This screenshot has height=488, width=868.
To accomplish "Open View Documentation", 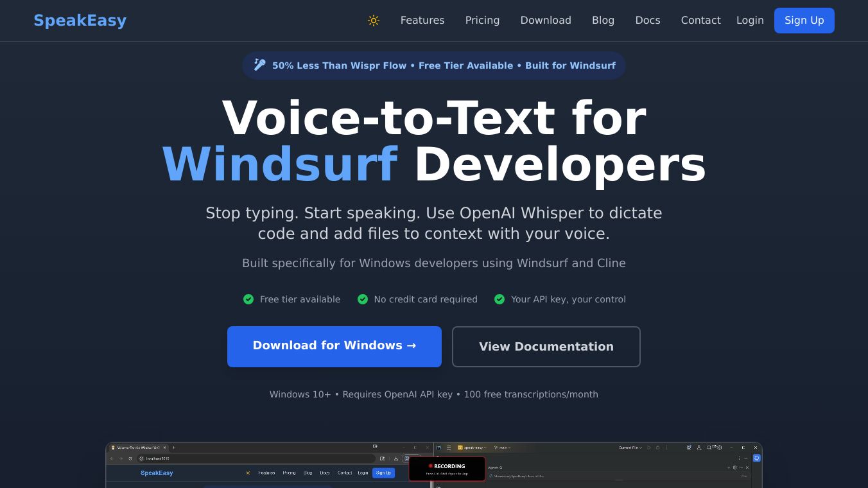I will tap(546, 347).
